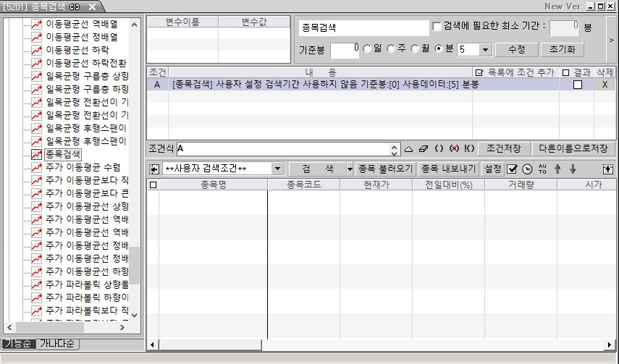
Task: Enable the 검색에 필요한 최소 기간 checkbox
Action: (437, 27)
